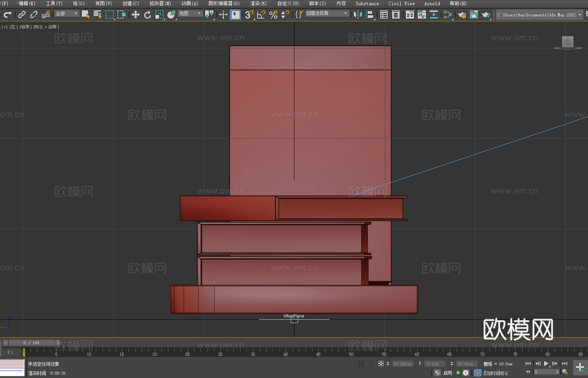Click the ViewCube 左 face
The image size is (588, 378).
tap(568, 42)
